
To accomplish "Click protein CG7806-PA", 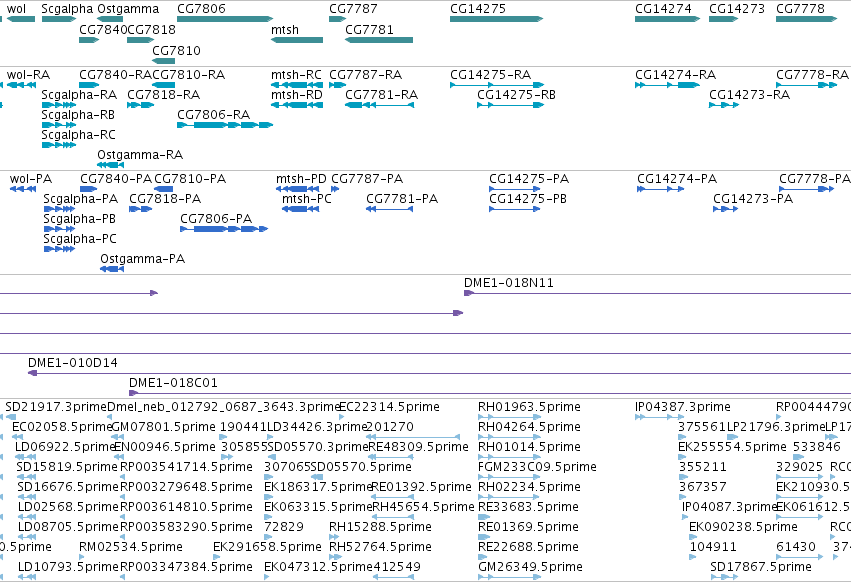I will pyautogui.click(x=216, y=219).
